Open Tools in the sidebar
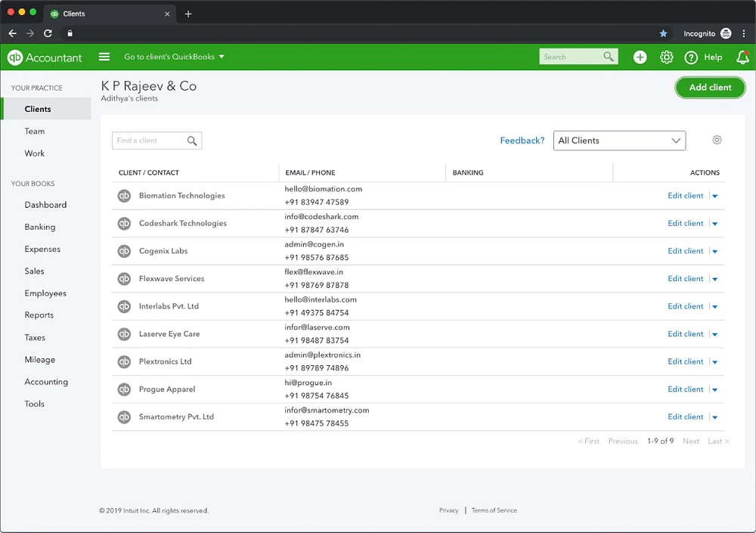The image size is (756, 533). click(x=34, y=404)
